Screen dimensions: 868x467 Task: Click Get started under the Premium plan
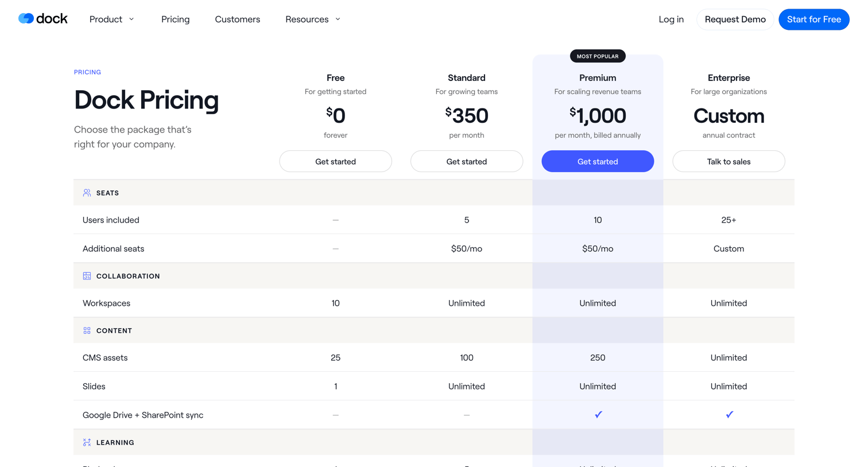(598, 161)
